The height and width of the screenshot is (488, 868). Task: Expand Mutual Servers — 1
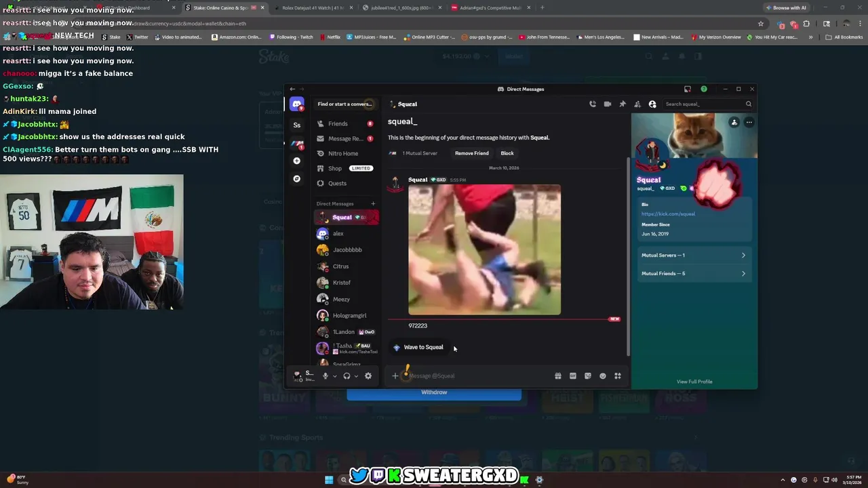[693, 255]
